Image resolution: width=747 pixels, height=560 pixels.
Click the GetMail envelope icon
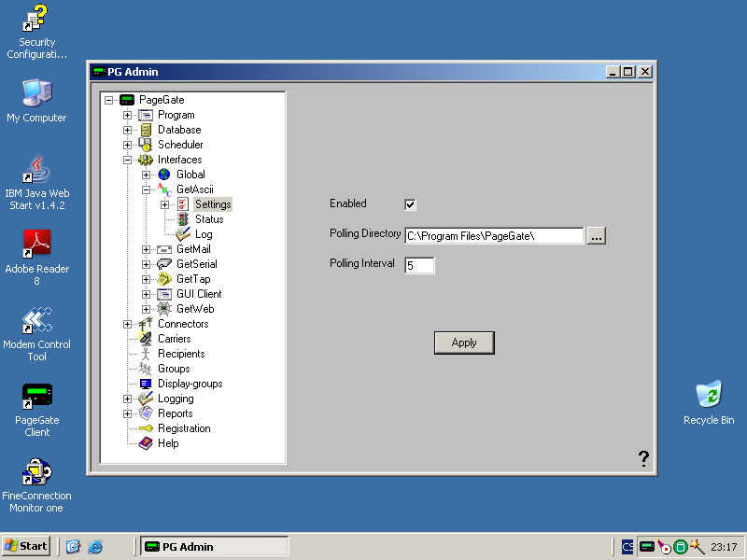[x=164, y=249]
